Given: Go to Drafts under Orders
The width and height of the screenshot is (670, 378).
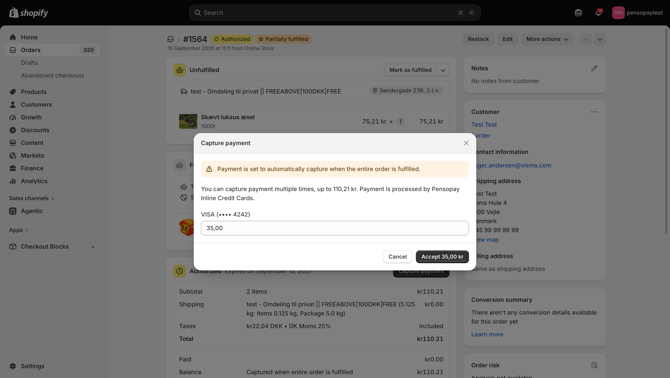Looking at the screenshot, I should pyautogui.click(x=29, y=62).
